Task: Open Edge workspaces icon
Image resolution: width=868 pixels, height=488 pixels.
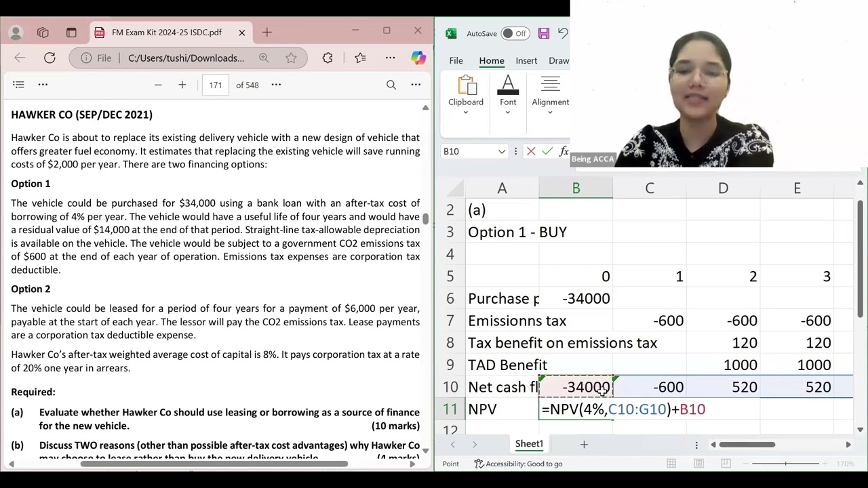Action: [x=43, y=33]
